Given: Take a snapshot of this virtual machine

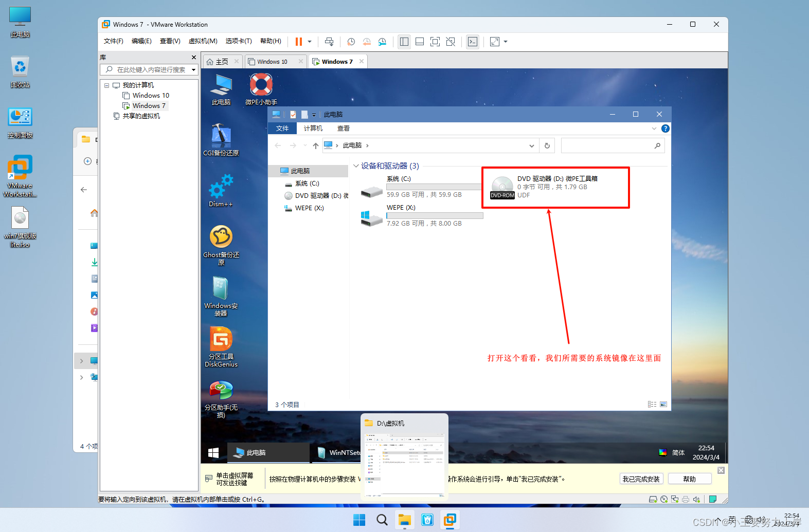Looking at the screenshot, I should pyautogui.click(x=351, y=42).
